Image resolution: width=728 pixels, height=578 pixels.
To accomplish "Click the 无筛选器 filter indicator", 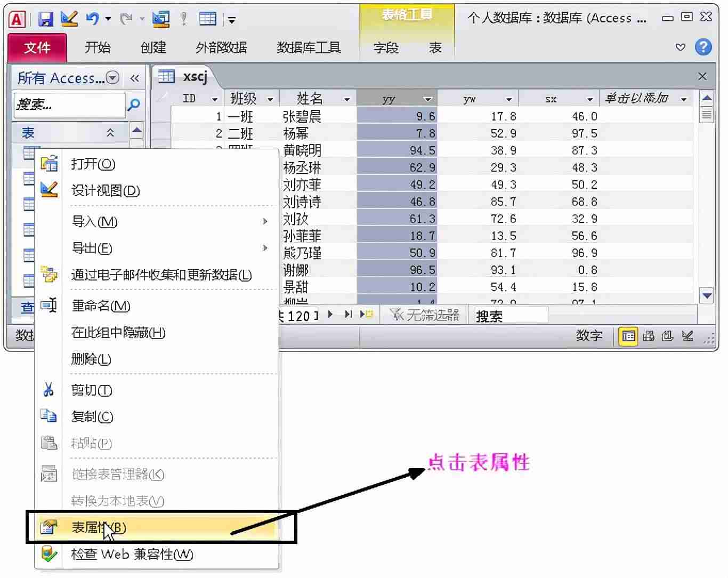I will click(425, 315).
